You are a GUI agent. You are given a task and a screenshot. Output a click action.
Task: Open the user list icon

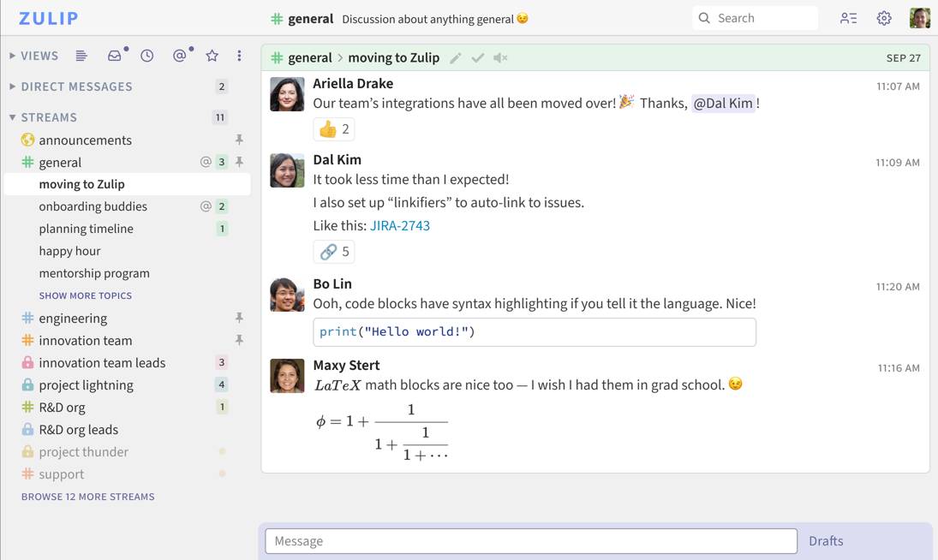tap(848, 17)
